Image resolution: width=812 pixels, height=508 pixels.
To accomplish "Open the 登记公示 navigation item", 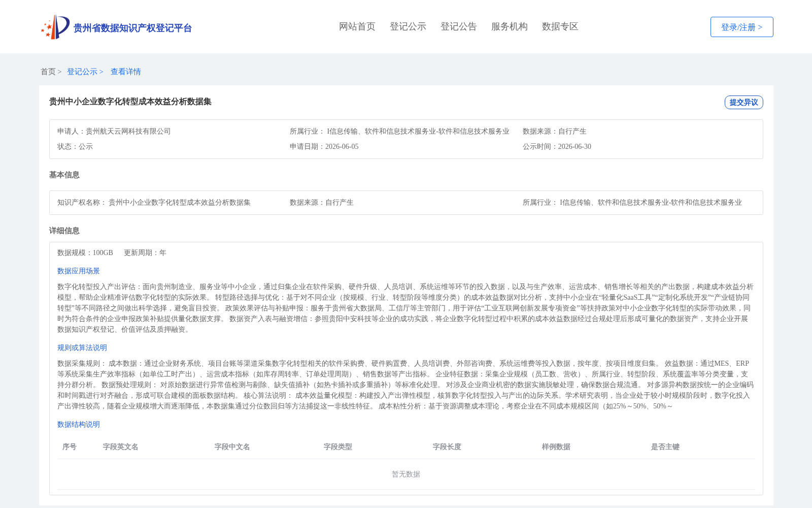I will pyautogui.click(x=408, y=26).
